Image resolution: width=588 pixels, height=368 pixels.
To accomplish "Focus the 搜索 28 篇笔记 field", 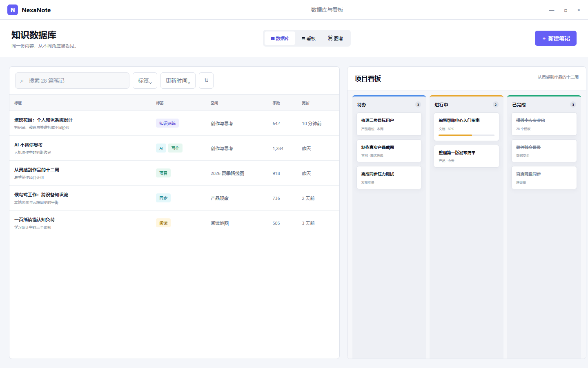I will [72, 81].
